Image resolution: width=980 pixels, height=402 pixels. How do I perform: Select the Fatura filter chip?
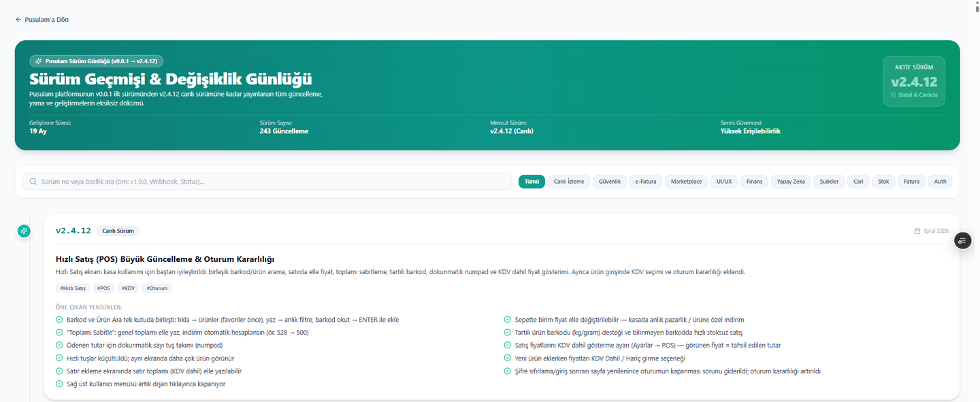click(912, 182)
